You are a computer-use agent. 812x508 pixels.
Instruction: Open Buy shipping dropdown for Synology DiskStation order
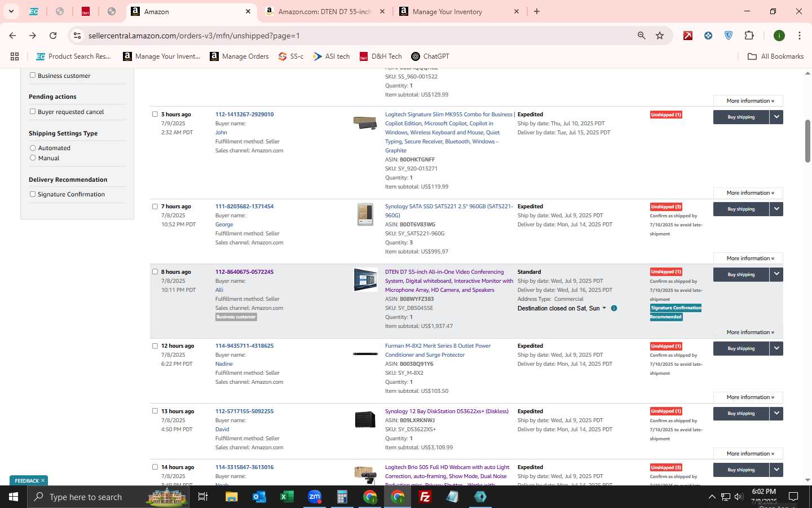776,413
